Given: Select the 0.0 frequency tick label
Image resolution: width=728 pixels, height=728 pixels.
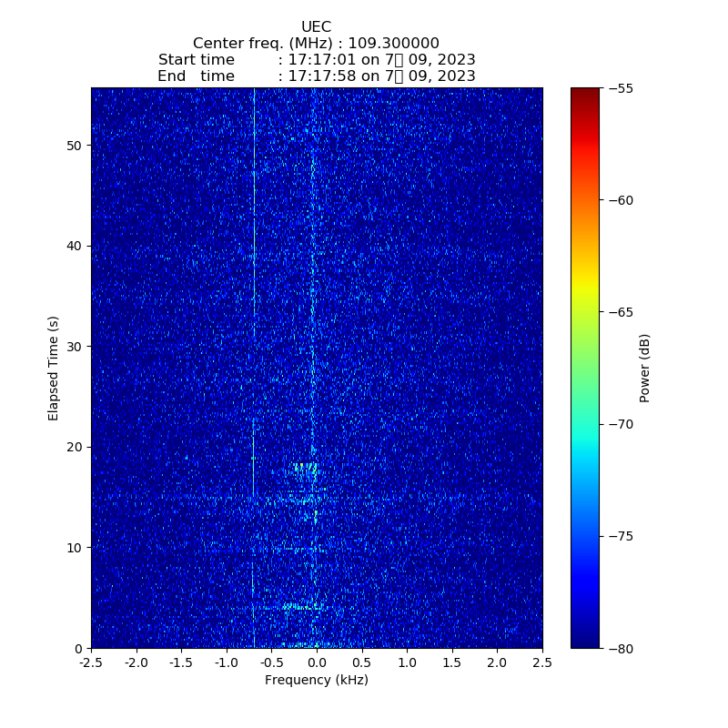Looking at the screenshot, I should point(317,664).
